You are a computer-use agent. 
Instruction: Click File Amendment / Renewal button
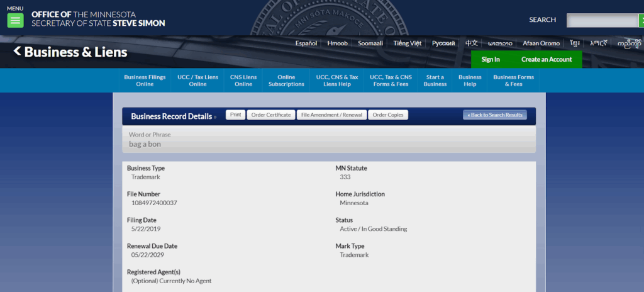click(x=331, y=115)
